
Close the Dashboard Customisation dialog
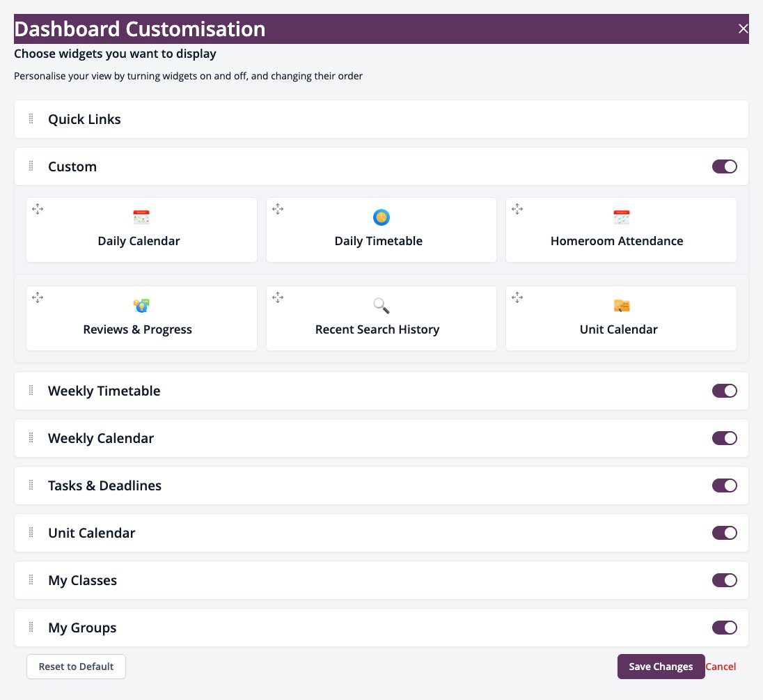tap(743, 29)
